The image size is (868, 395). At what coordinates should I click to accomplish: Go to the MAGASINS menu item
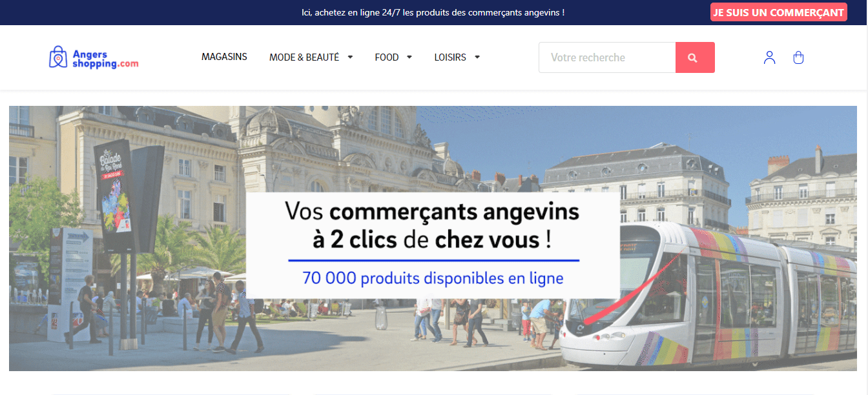[224, 57]
